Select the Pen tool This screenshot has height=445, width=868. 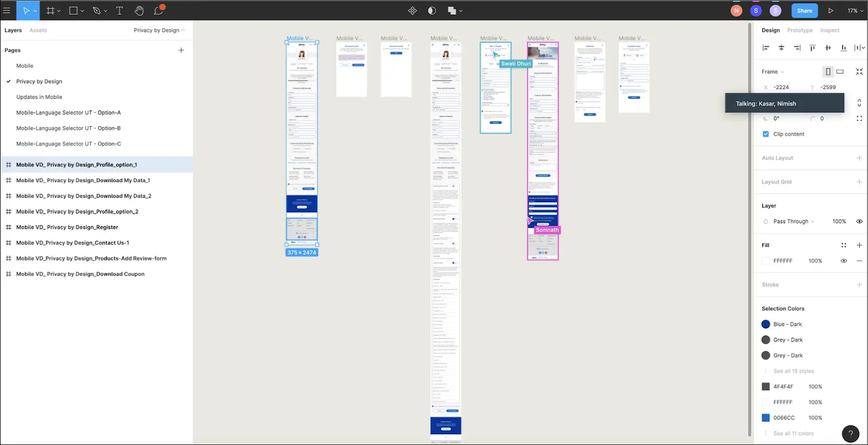pos(97,10)
